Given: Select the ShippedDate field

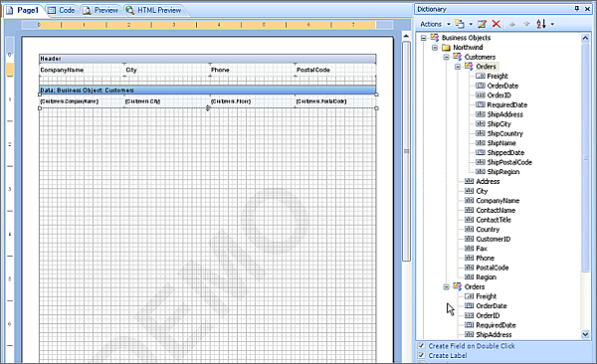Looking at the screenshot, I should tap(505, 153).
